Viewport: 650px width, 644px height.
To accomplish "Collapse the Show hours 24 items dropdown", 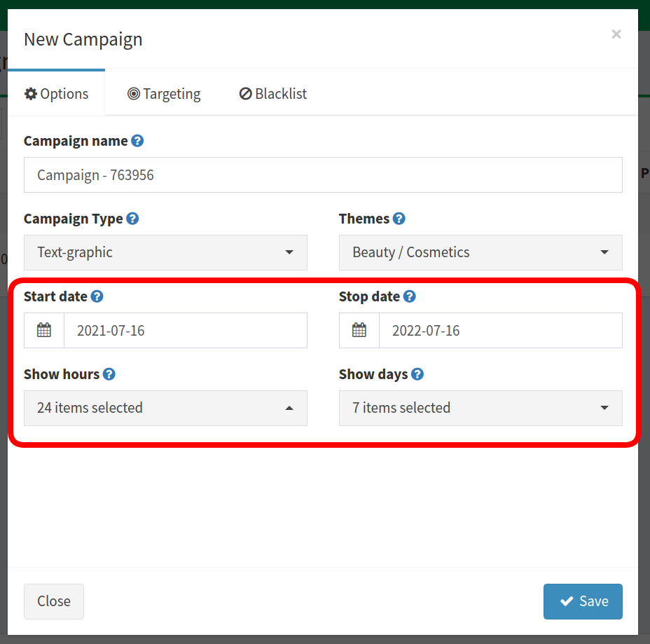I will 165,408.
